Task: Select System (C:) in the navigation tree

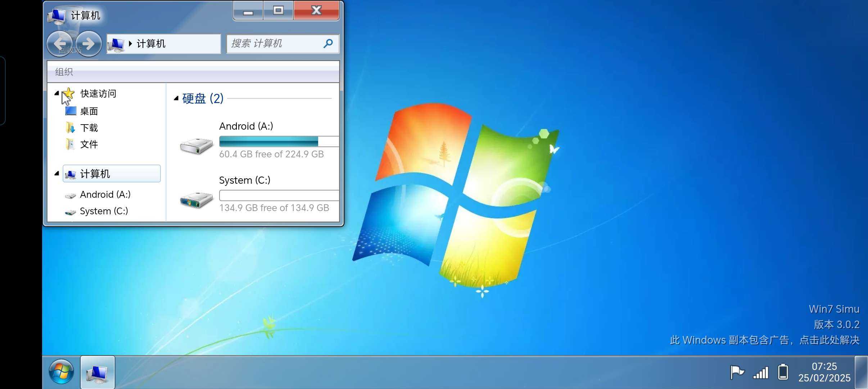Action: coord(104,211)
